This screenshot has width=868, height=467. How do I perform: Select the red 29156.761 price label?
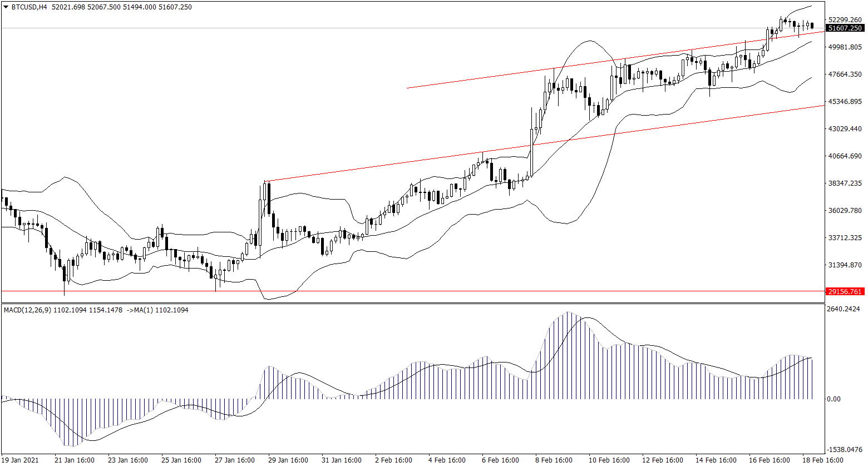coord(845,291)
